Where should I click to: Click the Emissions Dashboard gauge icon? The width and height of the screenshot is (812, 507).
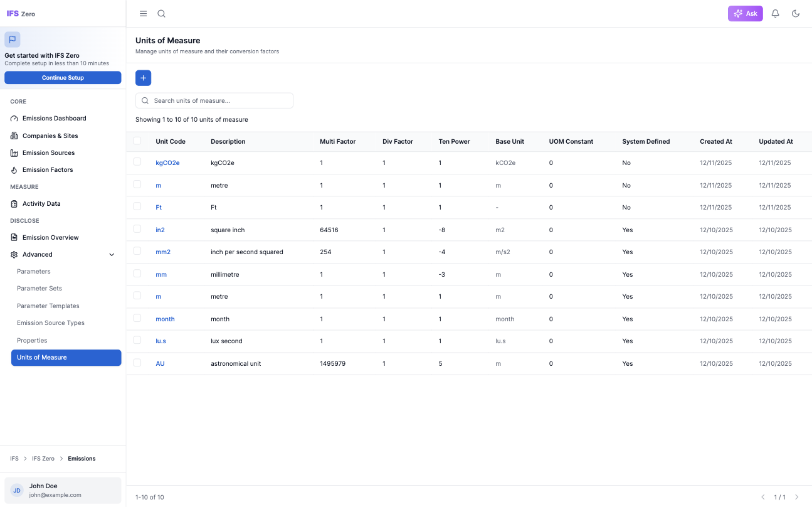pyautogui.click(x=14, y=119)
